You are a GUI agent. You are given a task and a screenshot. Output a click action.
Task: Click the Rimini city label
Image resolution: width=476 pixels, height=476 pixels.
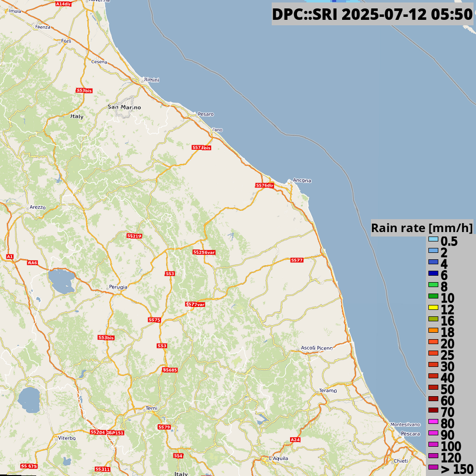152,80
